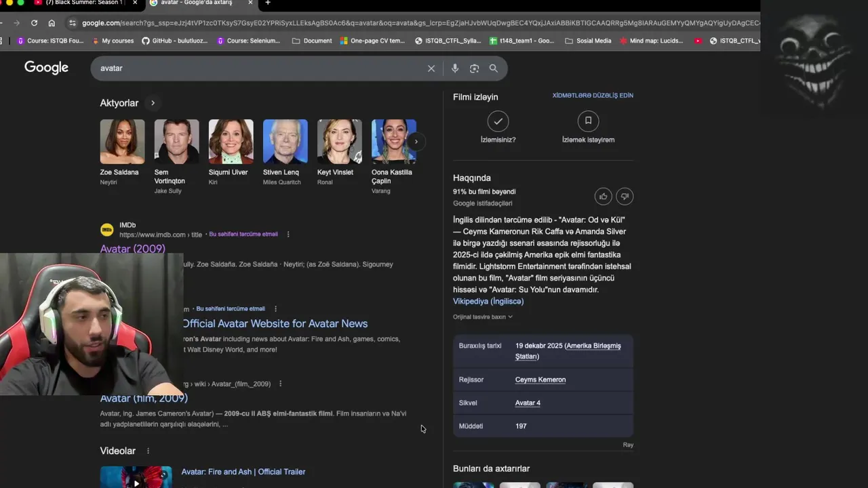
Task: Open ISTQB_CTFL_Sylla... bookmark
Action: point(448,41)
